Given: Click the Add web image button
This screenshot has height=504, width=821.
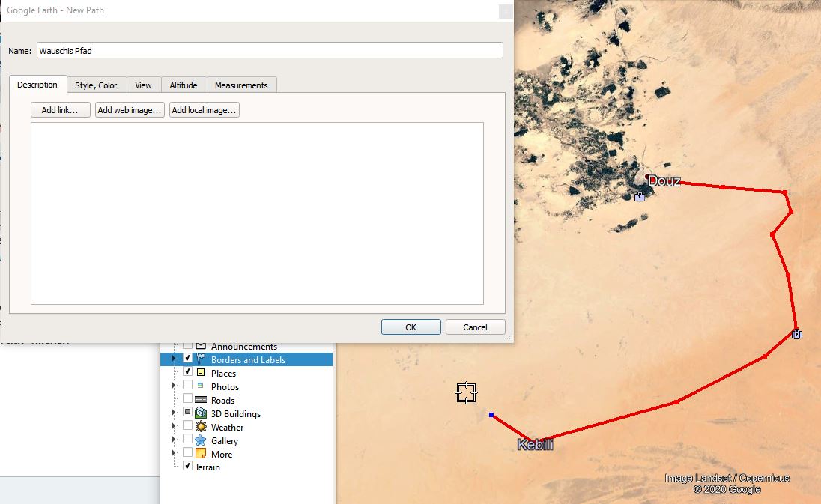Looking at the screenshot, I should pyautogui.click(x=130, y=110).
